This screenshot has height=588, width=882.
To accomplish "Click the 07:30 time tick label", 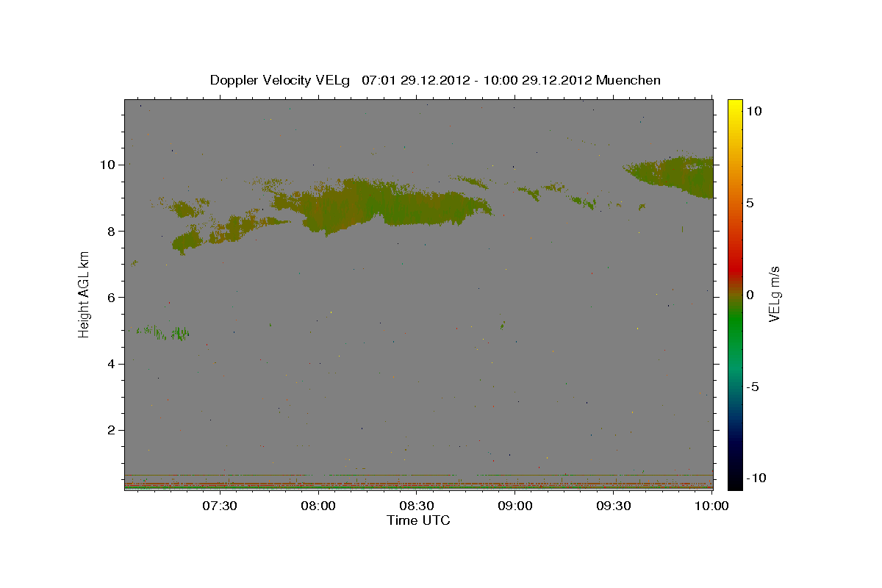I will (x=220, y=506).
